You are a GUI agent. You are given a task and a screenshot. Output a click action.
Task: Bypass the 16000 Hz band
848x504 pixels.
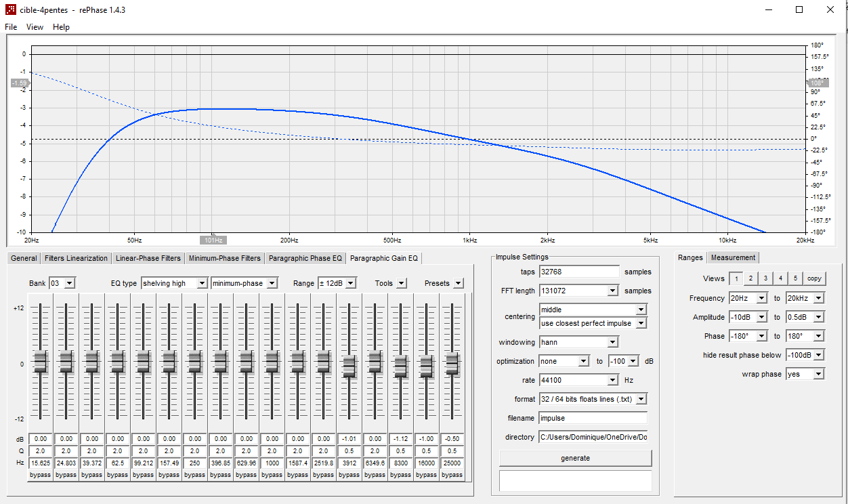click(426, 475)
